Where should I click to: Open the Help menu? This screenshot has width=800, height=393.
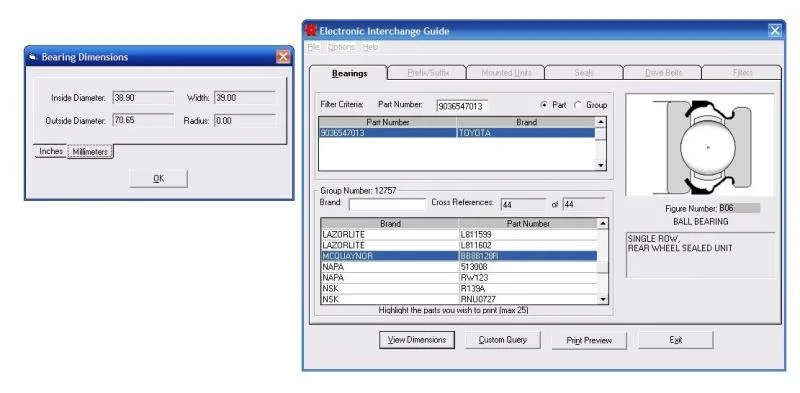(370, 47)
